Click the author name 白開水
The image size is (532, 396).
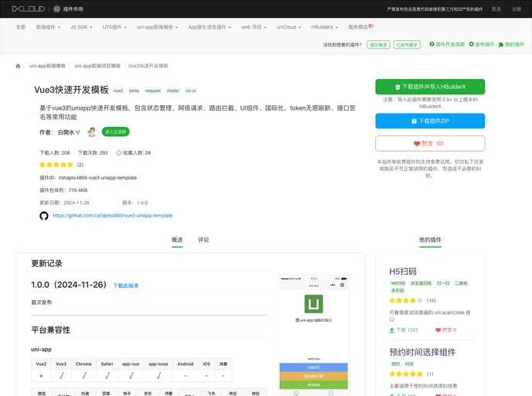point(66,132)
